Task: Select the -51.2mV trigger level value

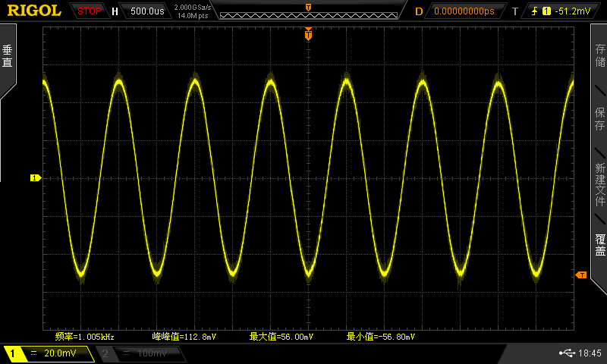Action: click(x=572, y=11)
